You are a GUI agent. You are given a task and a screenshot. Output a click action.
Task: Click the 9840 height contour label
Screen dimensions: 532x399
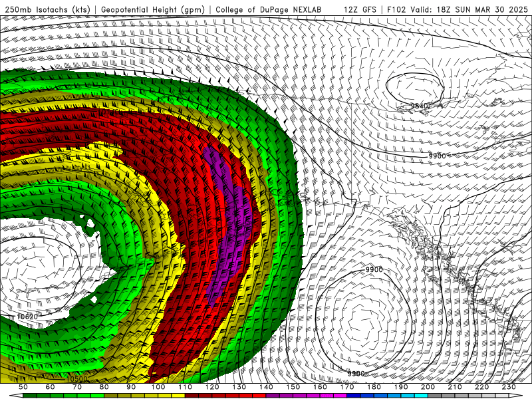(x=420, y=106)
